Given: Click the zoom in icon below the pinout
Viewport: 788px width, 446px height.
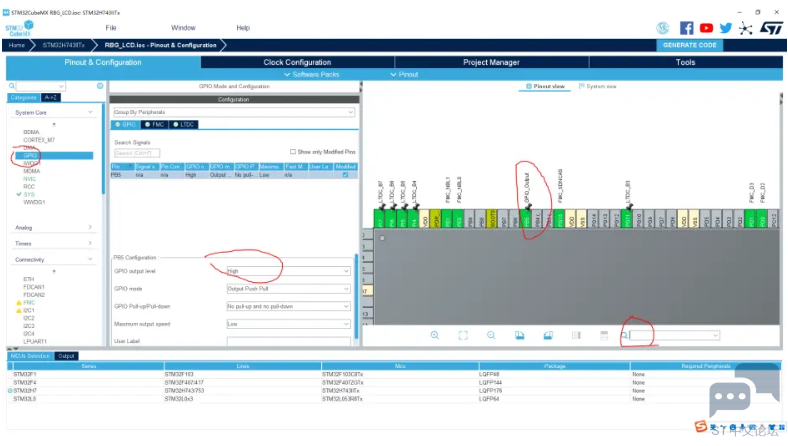Looking at the screenshot, I should [435, 335].
